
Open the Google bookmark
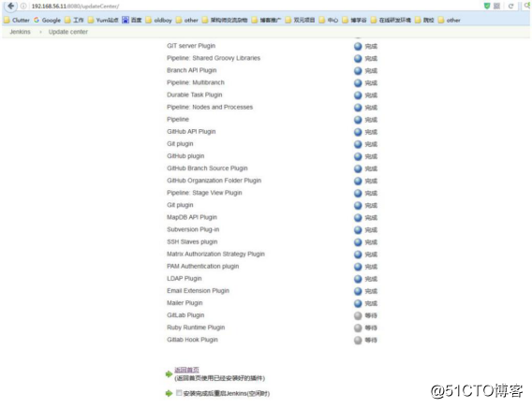point(47,20)
